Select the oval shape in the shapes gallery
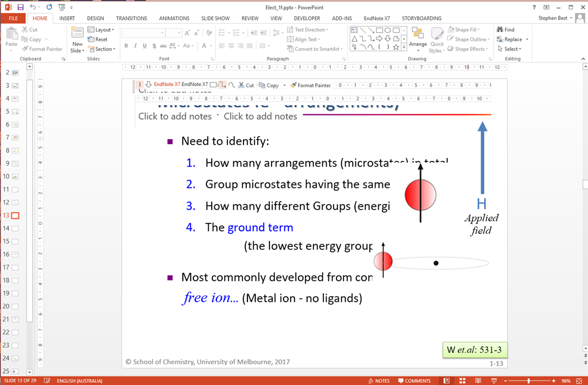588x385 pixels. click(x=388, y=30)
